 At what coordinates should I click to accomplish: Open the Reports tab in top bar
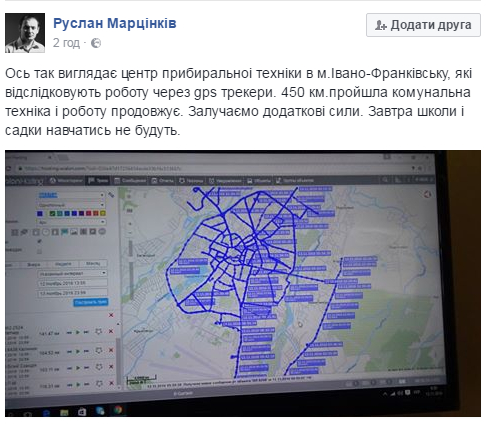click(x=163, y=181)
